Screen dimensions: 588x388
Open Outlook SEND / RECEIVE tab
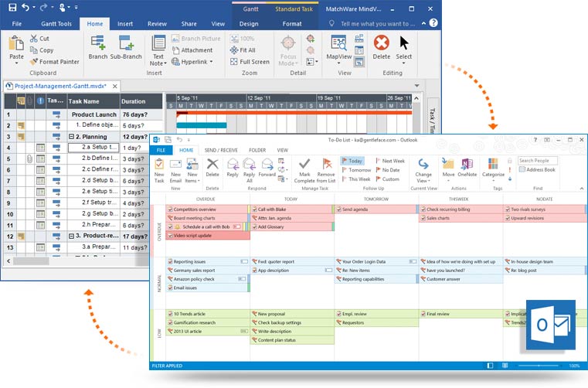click(221, 150)
